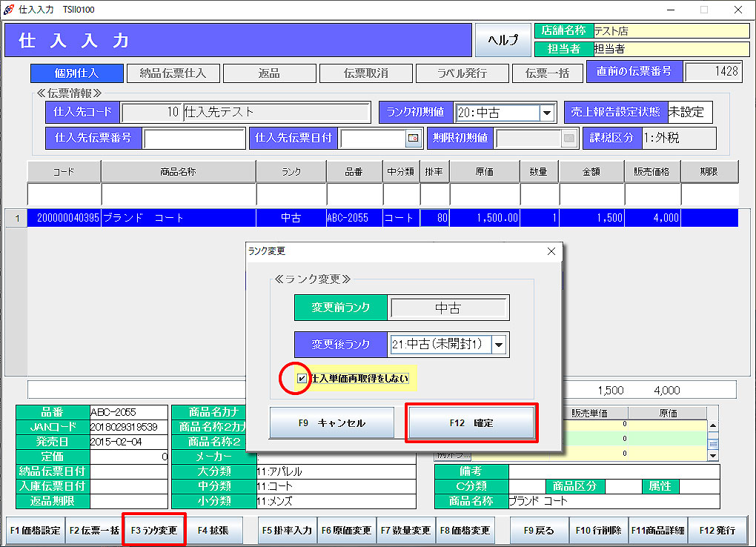Open the ラベル発行 tab

tap(461, 73)
